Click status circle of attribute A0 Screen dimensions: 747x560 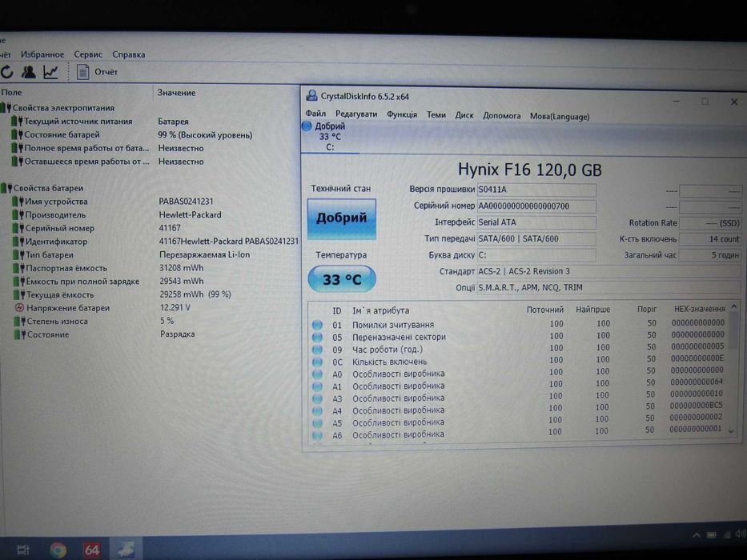pos(317,374)
